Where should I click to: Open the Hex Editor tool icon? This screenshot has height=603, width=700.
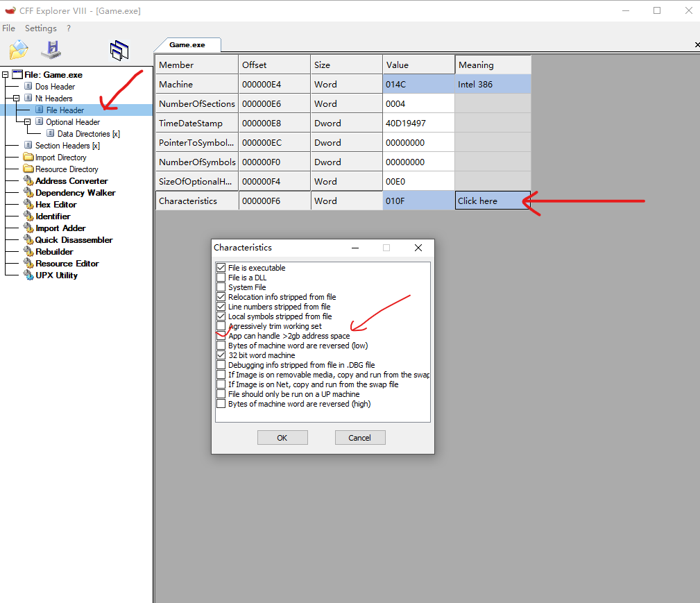[28, 205]
